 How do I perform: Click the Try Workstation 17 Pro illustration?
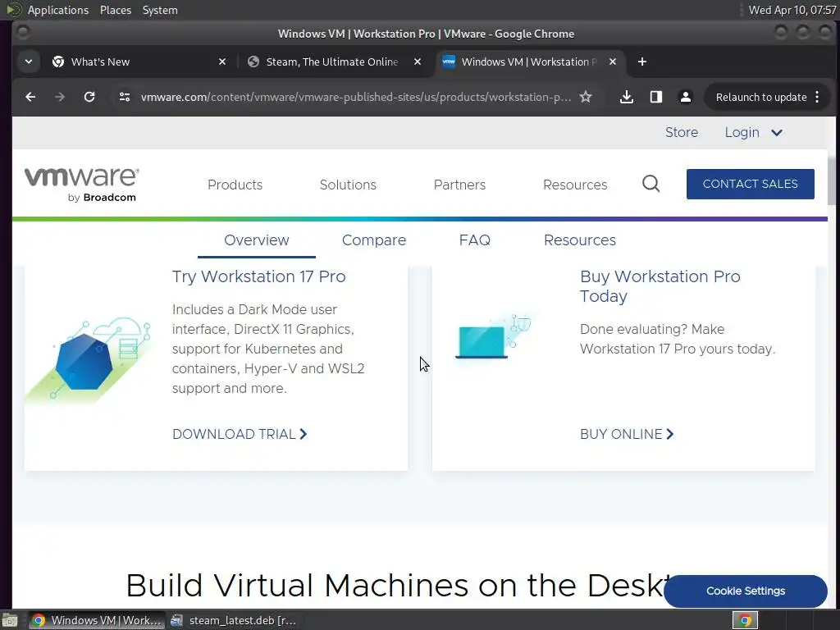coord(89,360)
